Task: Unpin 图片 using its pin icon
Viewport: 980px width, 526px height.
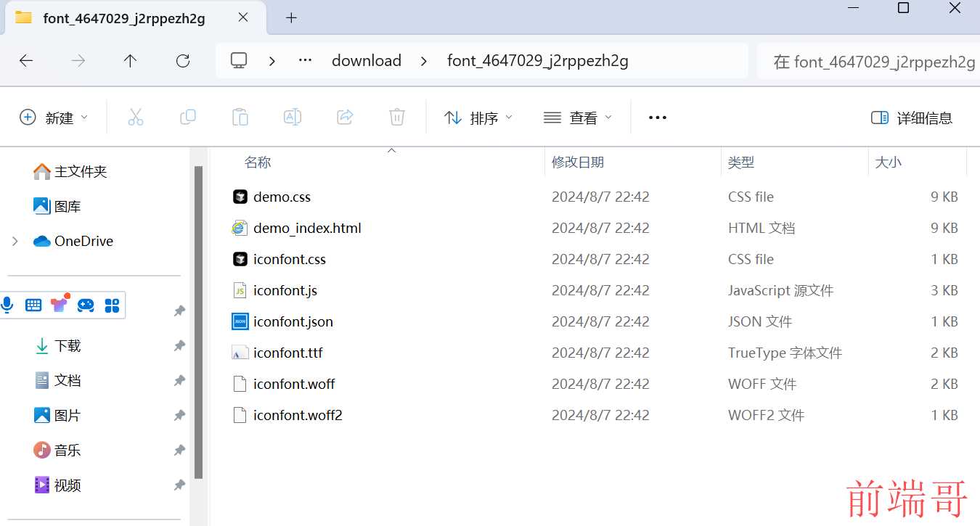Action: point(179,416)
